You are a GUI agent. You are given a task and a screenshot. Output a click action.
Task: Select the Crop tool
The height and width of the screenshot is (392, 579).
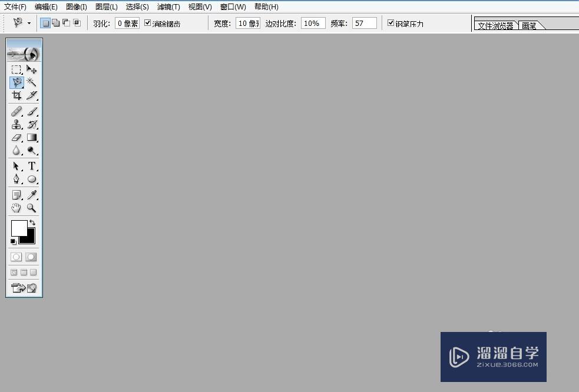click(16, 95)
